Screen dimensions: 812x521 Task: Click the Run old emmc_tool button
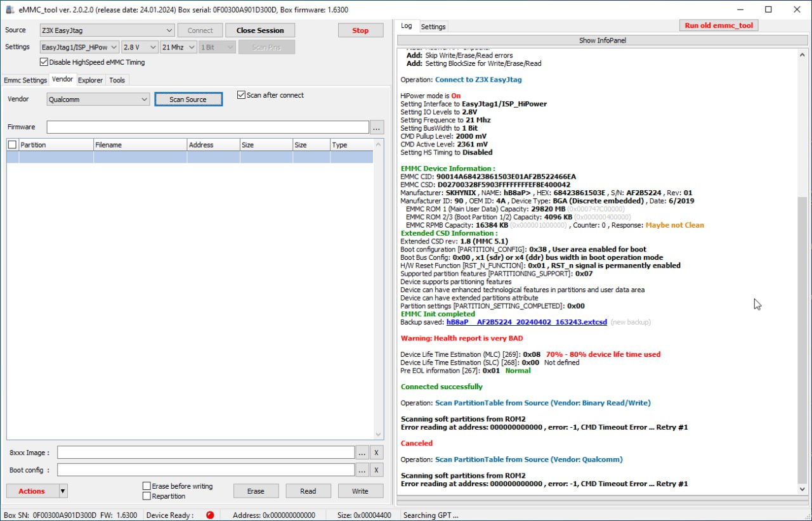click(x=719, y=25)
